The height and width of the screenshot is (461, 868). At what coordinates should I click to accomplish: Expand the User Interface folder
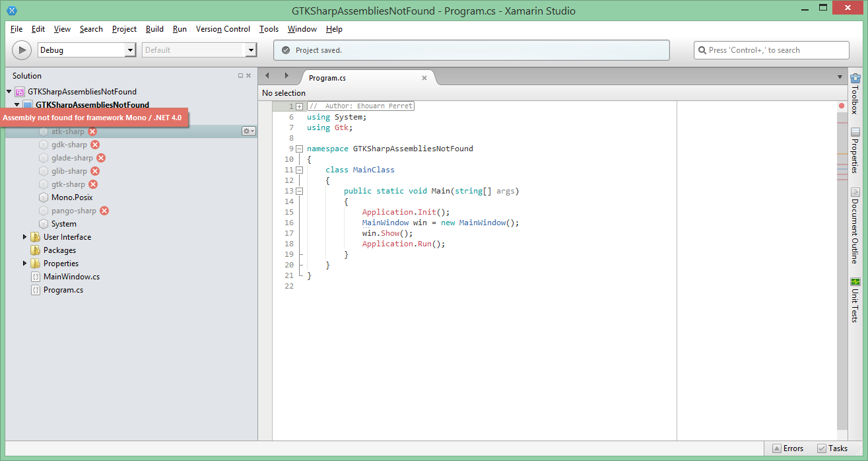pos(25,237)
